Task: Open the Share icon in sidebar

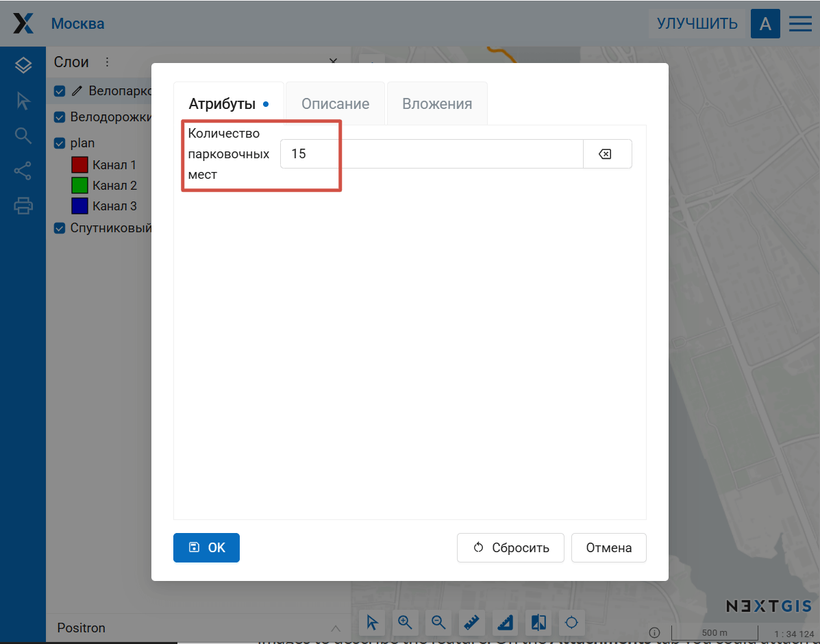Action: tap(23, 171)
